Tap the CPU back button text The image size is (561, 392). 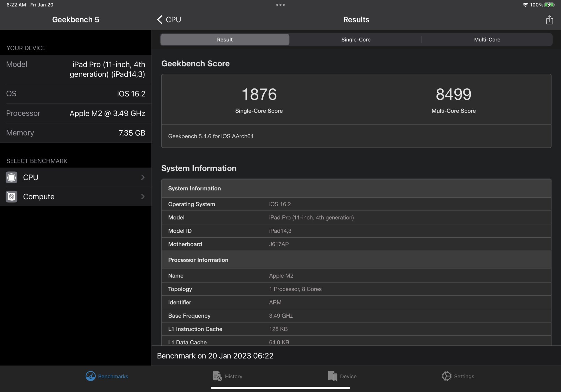173,20
